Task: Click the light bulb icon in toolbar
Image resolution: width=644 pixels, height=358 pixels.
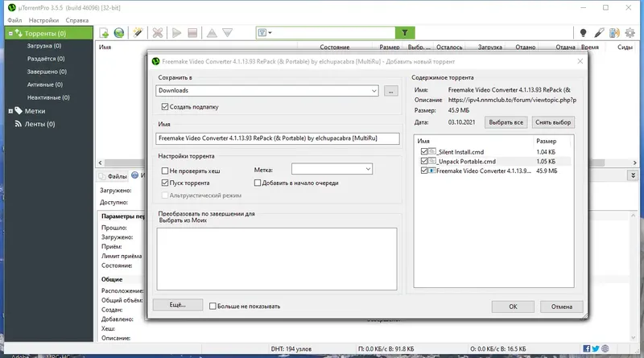Action: click(583, 33)
